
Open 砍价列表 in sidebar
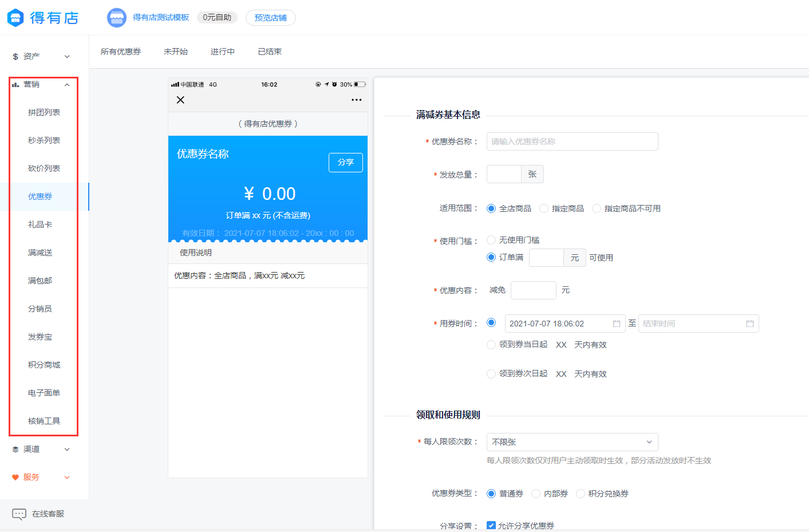tap(44, 169)
